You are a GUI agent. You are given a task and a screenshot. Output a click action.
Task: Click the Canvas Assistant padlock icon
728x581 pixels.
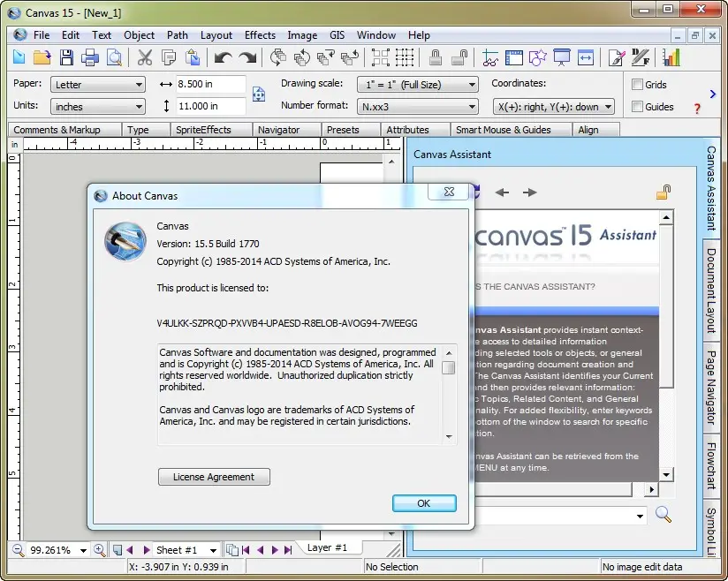tap(664, 192)
